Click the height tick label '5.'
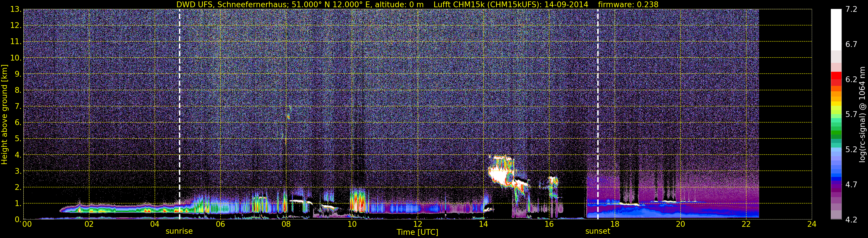The image size is (868, 238). point(18,139)
